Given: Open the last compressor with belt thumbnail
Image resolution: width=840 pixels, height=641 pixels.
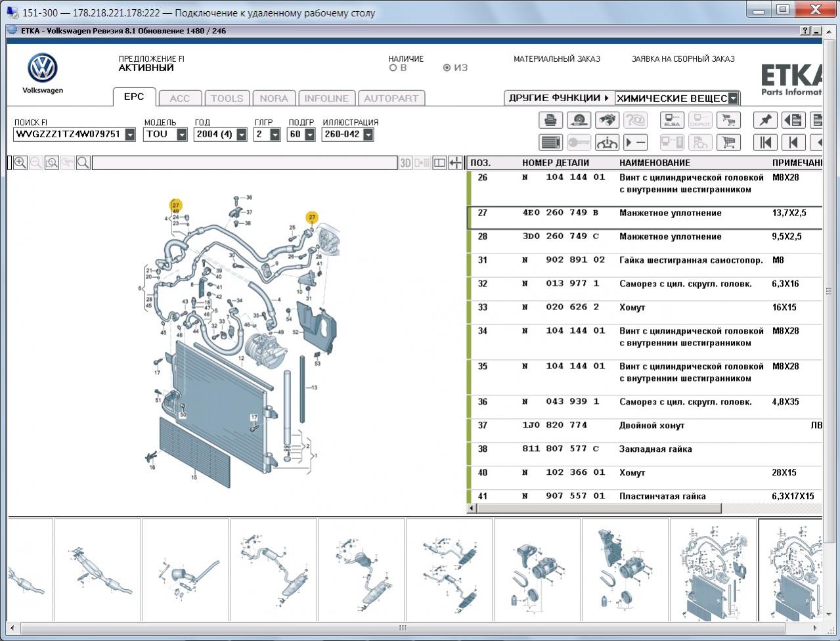Looking at the screenshot, I should click(625, 570).
